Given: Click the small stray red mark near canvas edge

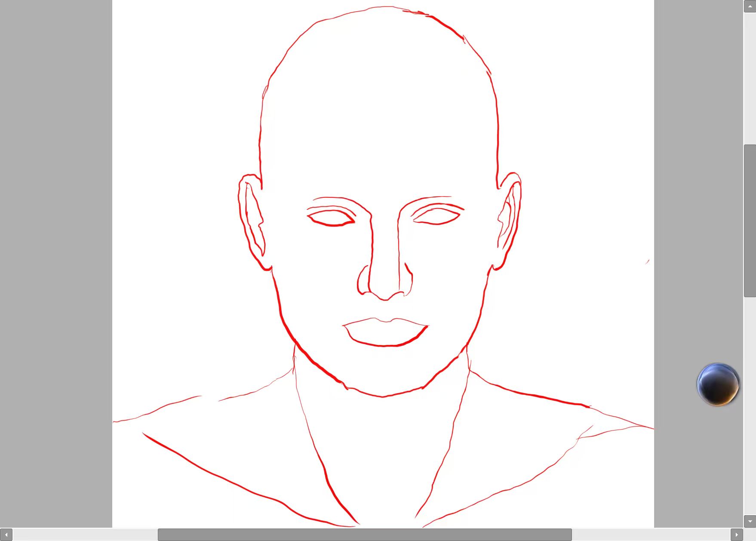Looking at the screenshot, I should coord(647,261).
